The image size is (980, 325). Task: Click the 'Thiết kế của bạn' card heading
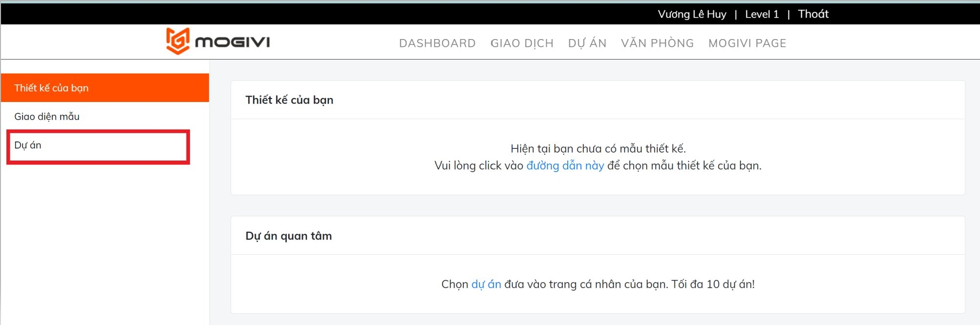pos(289,100)
